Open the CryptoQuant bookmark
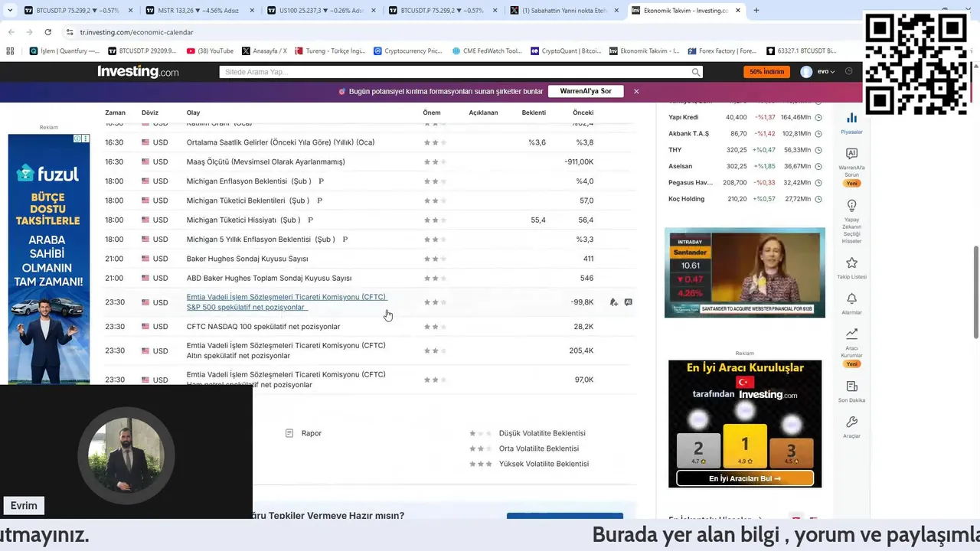Image resolution: width=980 pixels, height=551 pixels. pyautogui.click(x=566, y=51)
